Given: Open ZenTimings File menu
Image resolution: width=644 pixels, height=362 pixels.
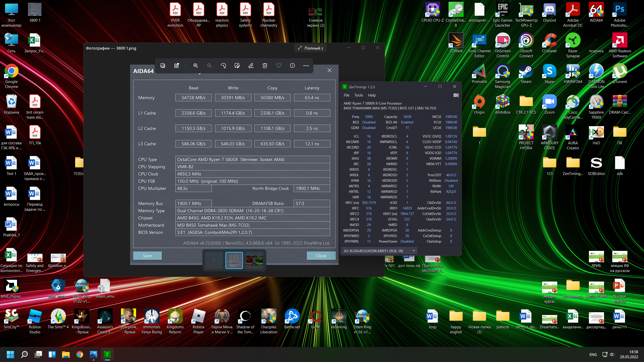Looking at the screenshot, I should tap(346, 95).
